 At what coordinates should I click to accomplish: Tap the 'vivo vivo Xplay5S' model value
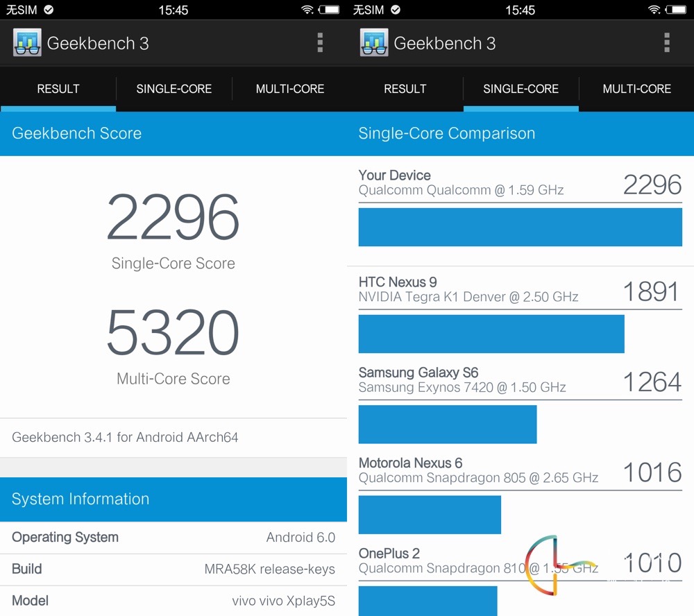point(283,601)
